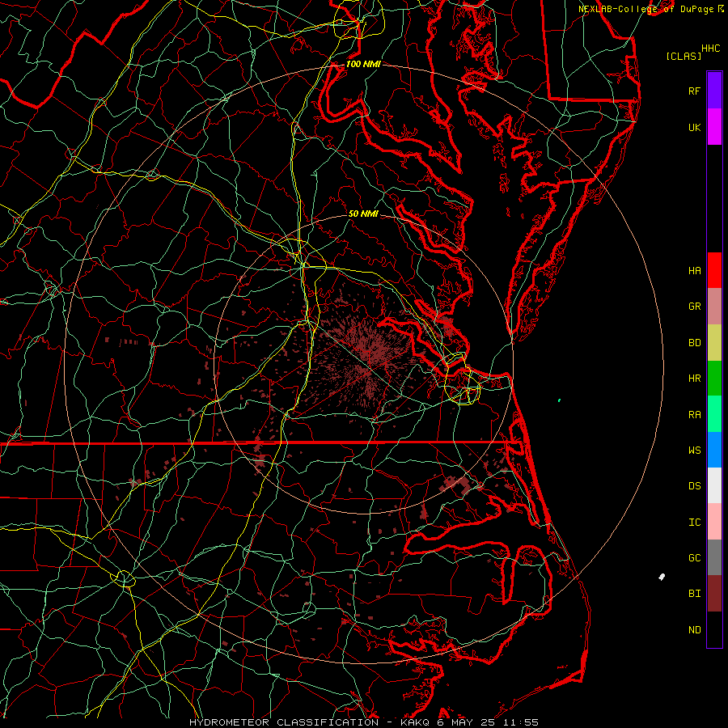Viewport: 728px width, 728px height.
Task: Click the HHC product code label
Action: click(710, 49)
